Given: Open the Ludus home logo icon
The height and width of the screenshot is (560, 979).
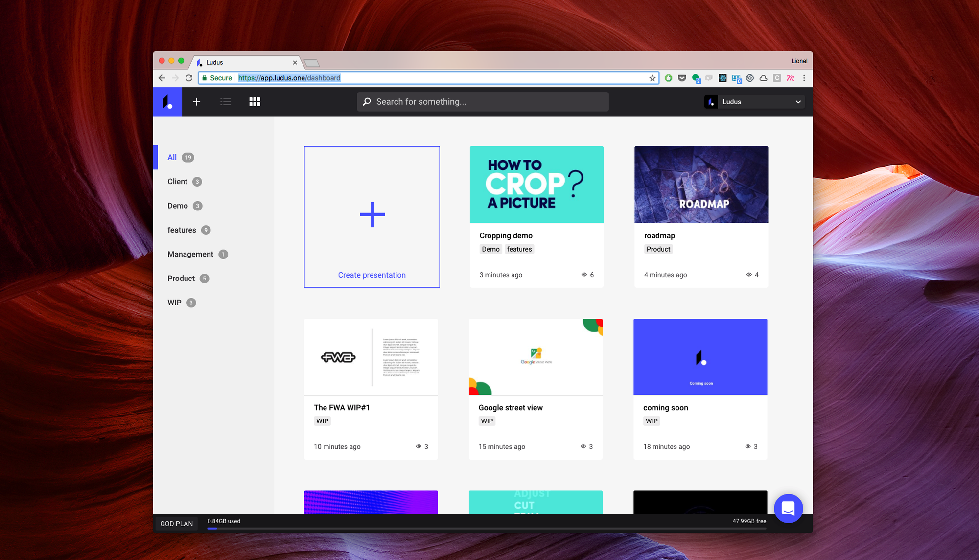Looking at the screenshot, I should click(167, 101).
